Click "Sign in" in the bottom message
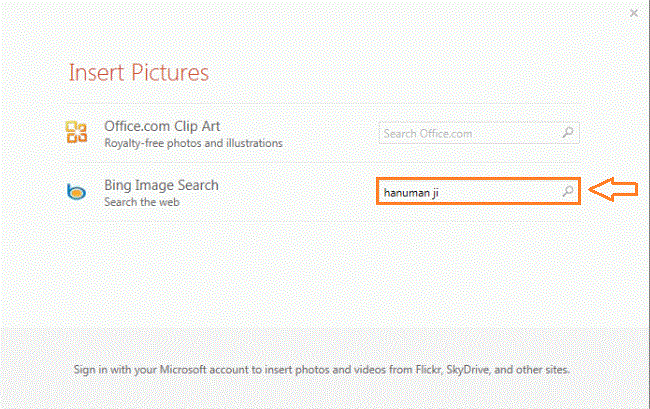Image resolution: width=650 pixels, height=409 pixels. click(93, 370)
